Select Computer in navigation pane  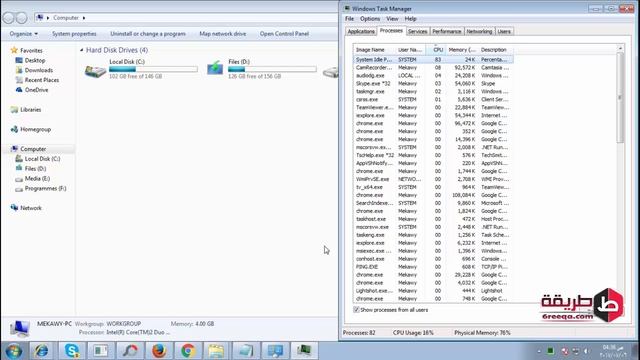click(29, 149)
